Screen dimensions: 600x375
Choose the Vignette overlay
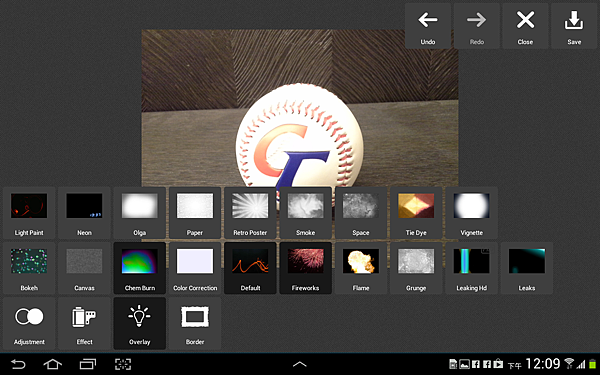click(471, 213)
